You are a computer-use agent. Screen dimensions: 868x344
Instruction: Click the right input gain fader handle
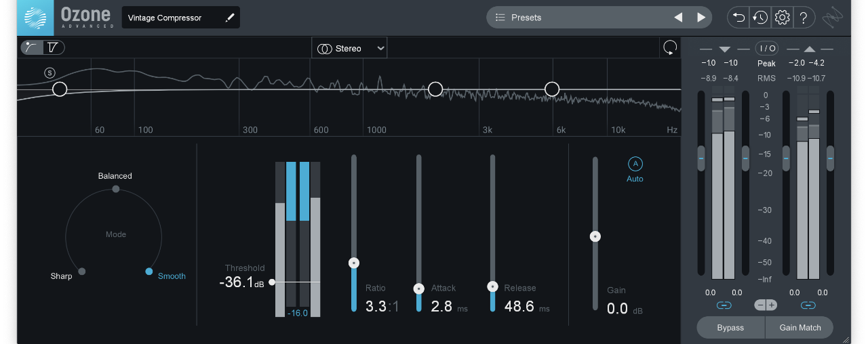(x=745, y=158)
